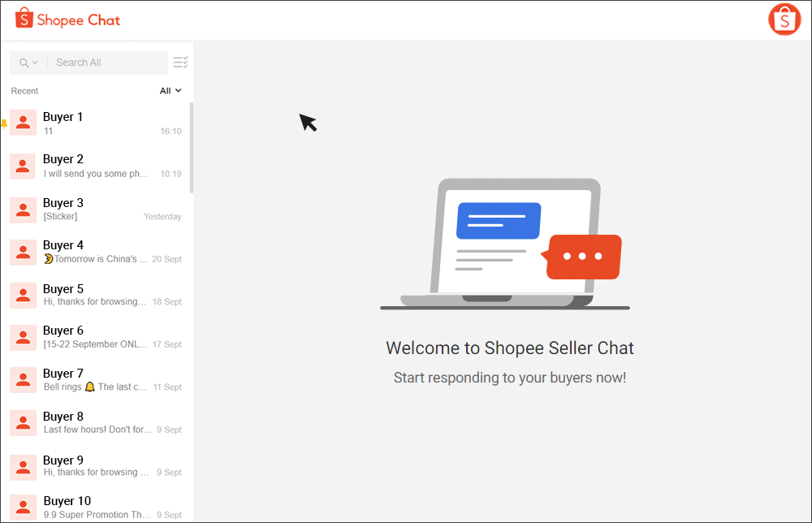The width and height of the screenshot is (812, 523).
Task: Click the clock emoji in Buyer 4's preview
Action: (x=47, y=259)
